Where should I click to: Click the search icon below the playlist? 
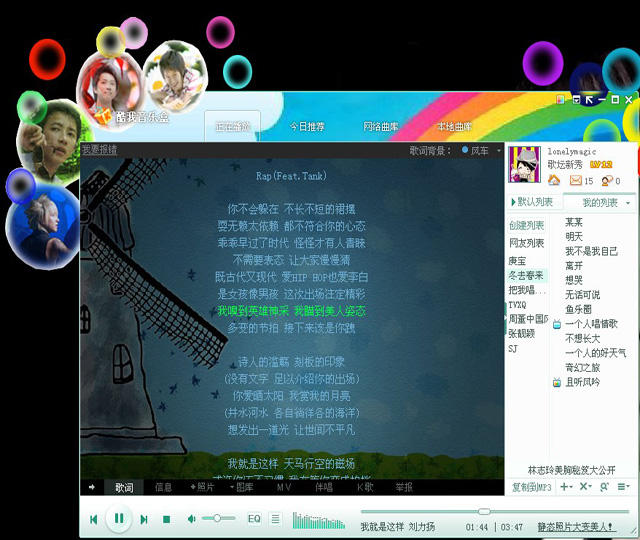click(603, 486)
